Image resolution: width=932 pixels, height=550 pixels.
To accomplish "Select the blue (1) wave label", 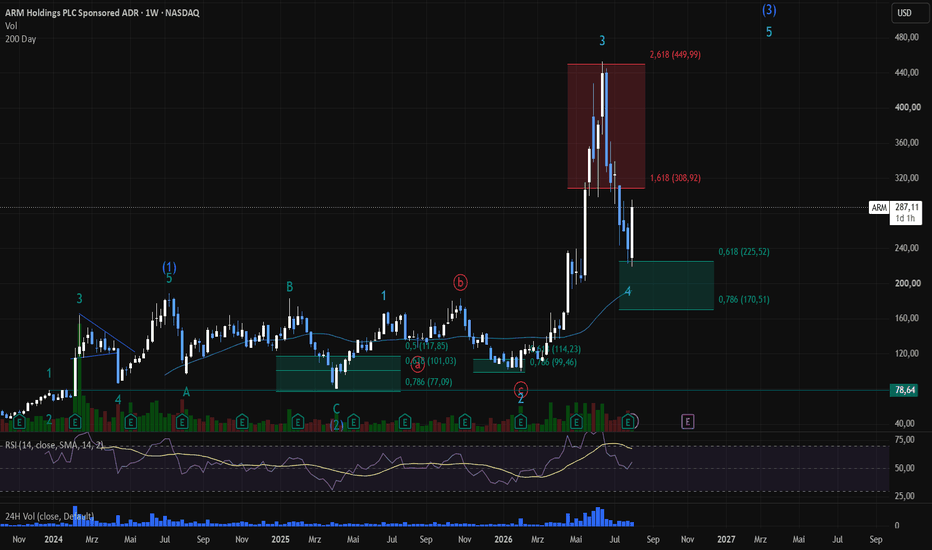I will (x=169, y=268).
